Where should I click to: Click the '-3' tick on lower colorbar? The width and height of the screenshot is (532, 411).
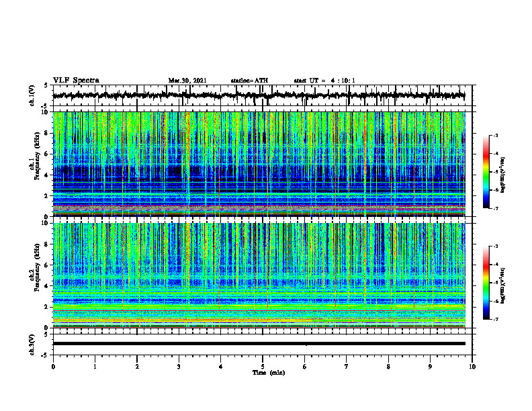click(495, 246)
